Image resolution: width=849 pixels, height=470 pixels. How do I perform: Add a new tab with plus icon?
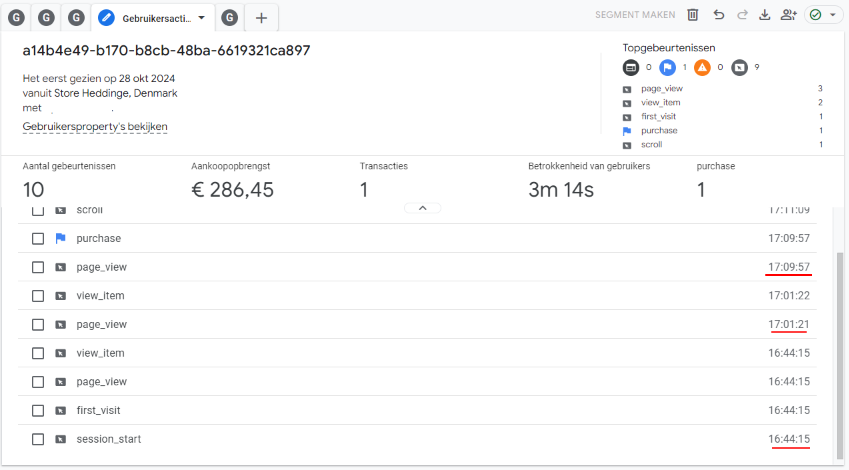tap(261, 17)
